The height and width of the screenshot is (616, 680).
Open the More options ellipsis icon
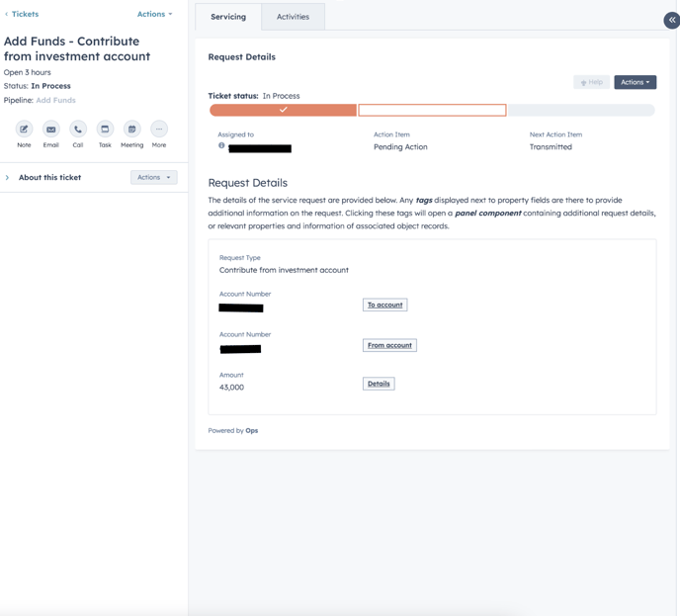tap(159, 130)
